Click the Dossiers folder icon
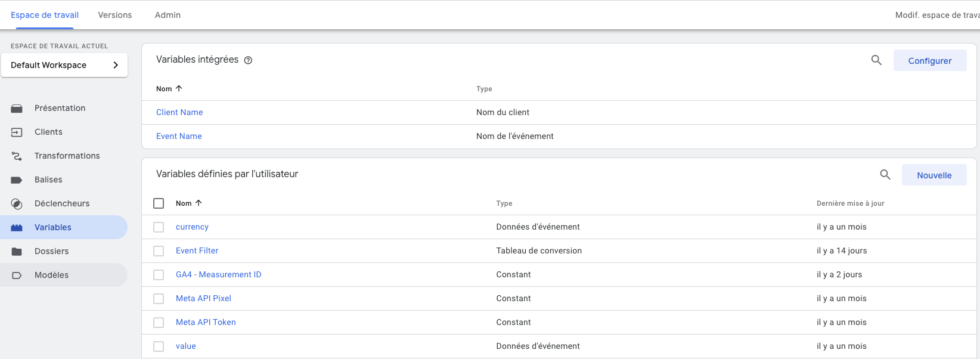 tap(17, 252)
